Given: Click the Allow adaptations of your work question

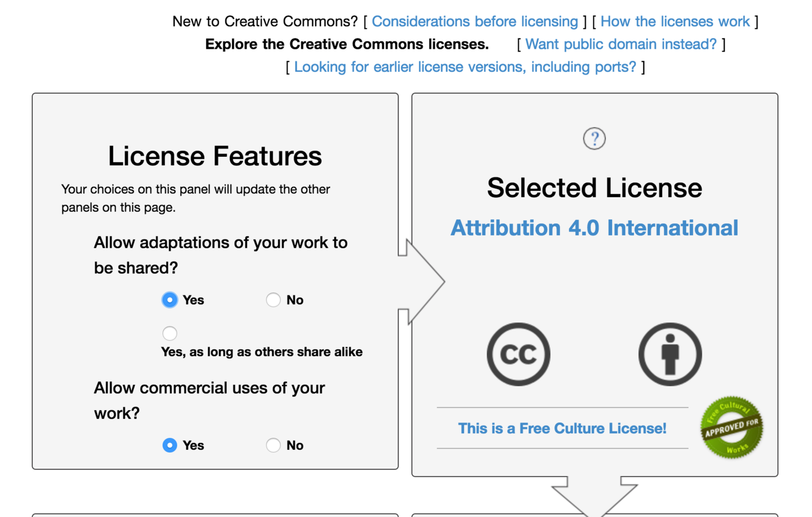Looking at the screenshot, I should pos(221,255).
